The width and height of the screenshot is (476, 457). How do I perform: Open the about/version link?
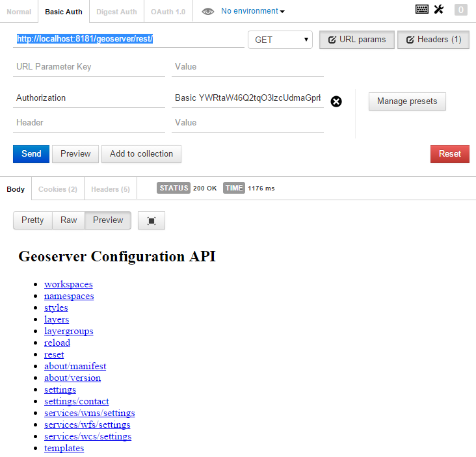click(72, 378)
